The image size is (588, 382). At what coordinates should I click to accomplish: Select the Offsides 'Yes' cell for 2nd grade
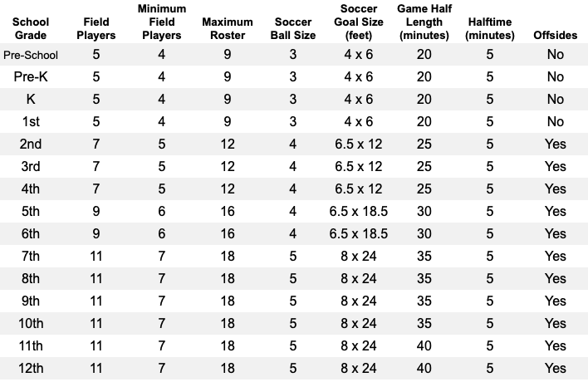[556, 144]
